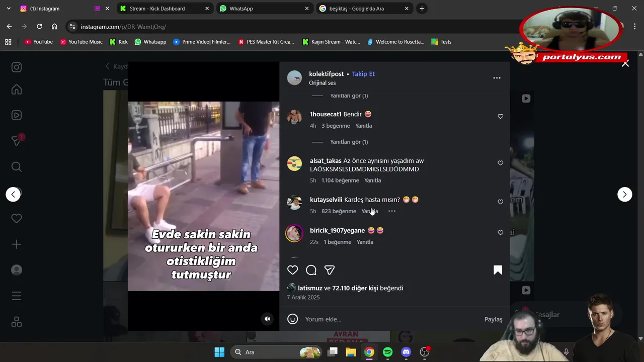The height and width of the screenshot is (362, 644).
Task: Open profile avatar in sidebar
Action: 17,270
